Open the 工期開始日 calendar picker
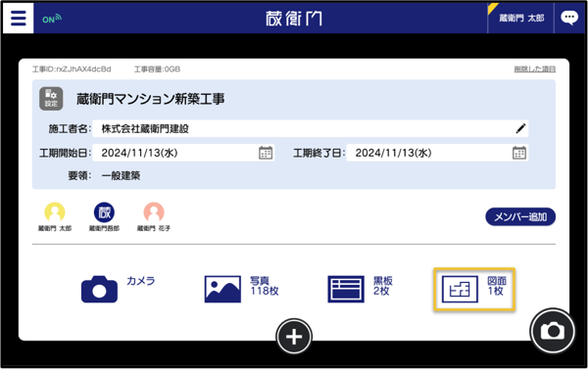Screen dimensions: 588x369 point(266,153)
